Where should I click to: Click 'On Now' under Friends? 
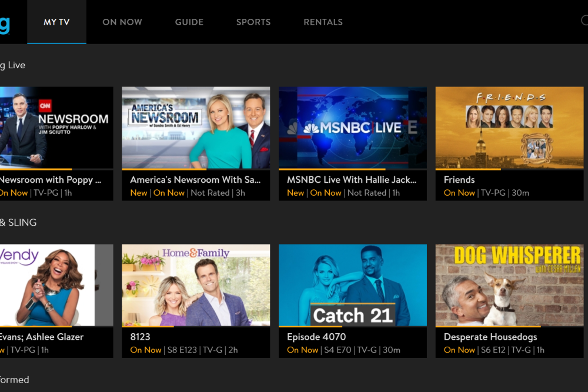(459, 193)
